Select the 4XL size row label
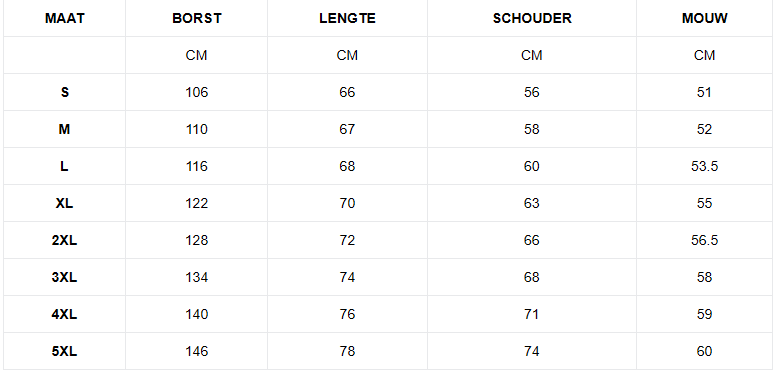The width and height of the screenshot is (778, 374). point(65,314)
